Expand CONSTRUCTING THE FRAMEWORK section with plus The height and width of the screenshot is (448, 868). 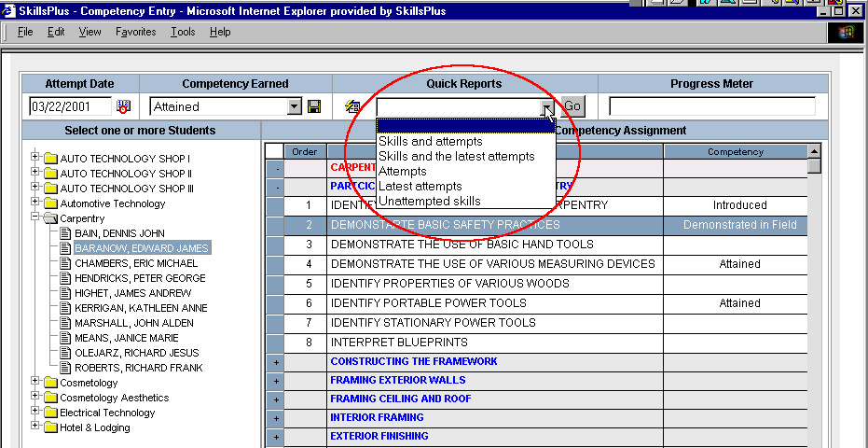point(275,363)
